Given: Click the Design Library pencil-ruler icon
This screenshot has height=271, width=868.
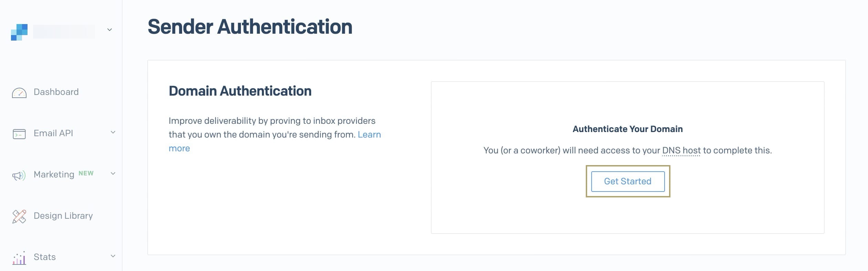Looking at the screenshot, I should tap(19, 217).
